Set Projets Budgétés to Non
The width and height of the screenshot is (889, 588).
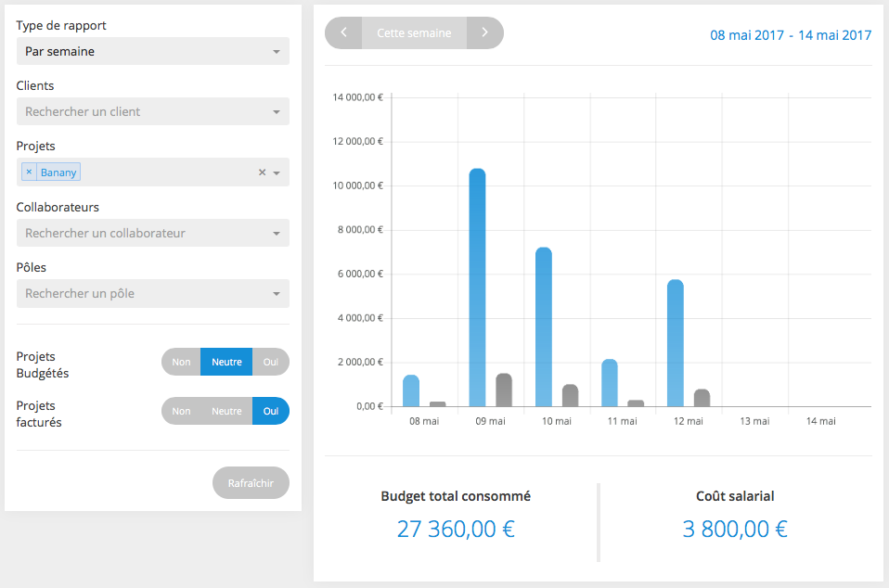181,362
